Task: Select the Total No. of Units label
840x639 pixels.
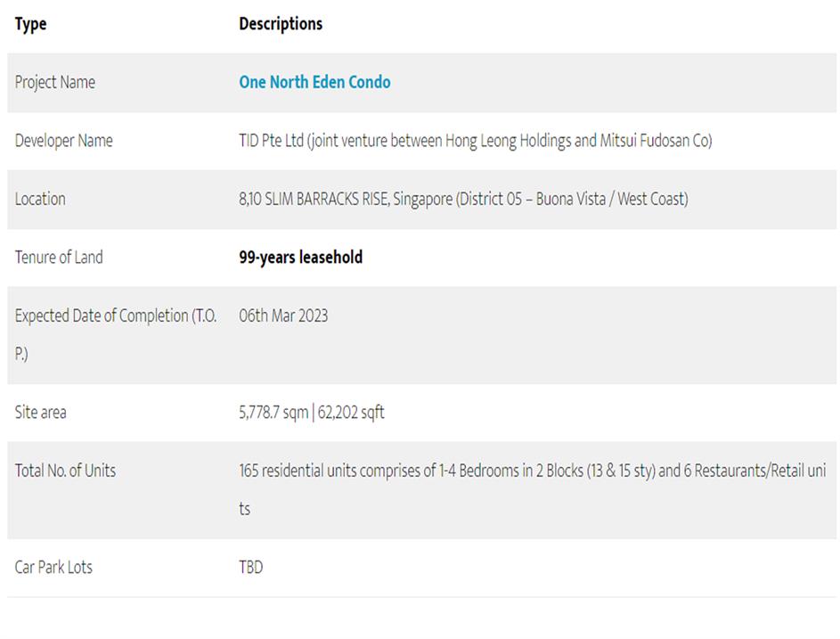Action: [65, 471]
